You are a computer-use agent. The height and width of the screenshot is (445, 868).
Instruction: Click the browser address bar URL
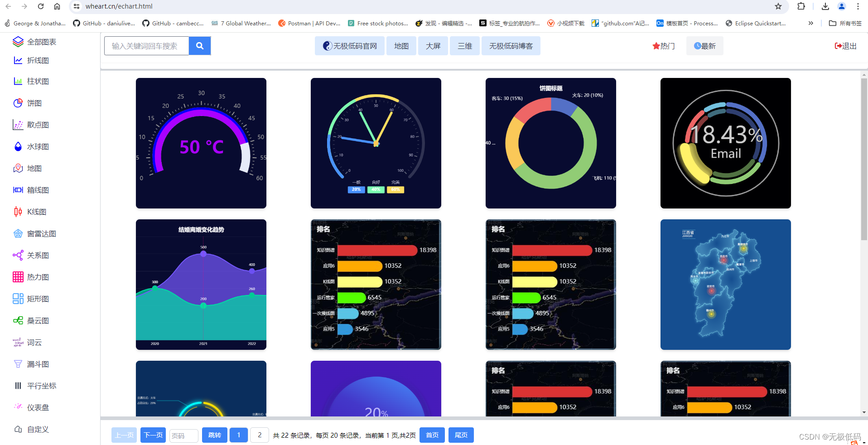(119, 6)
